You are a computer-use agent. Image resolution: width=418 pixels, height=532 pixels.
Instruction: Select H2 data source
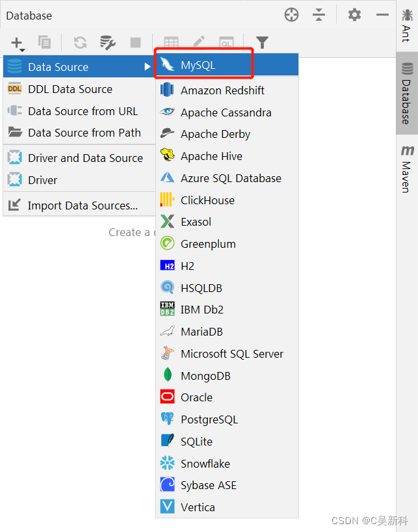[x=227, y=266]
